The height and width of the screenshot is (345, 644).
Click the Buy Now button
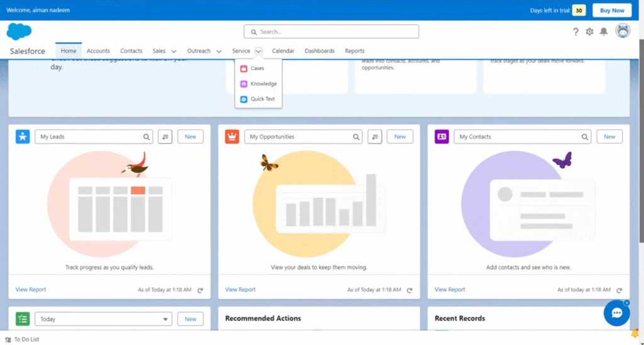pyautogui.click(x=612, y=10)
